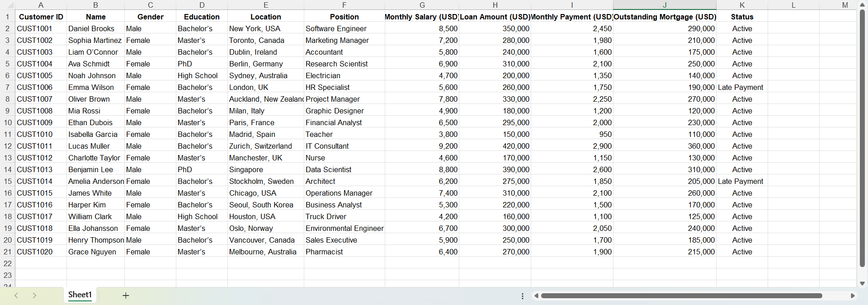Image resolution: width=868 pixels, height=305 pixels.
Task: Select the Outstanding Mortgage (USD) header cell
Action: tap(665, 17)
